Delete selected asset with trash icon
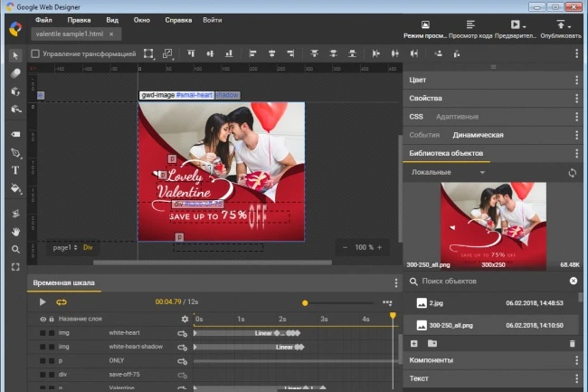 (572, 343)
